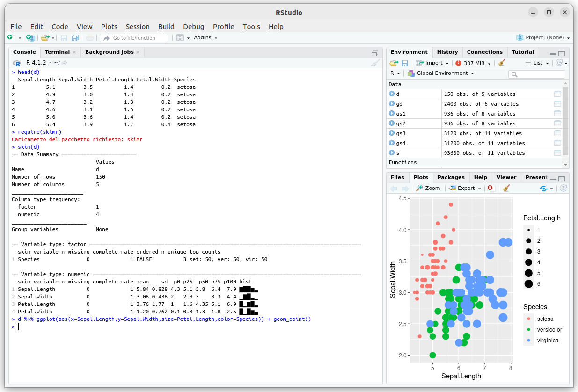
Task: Refresh the Environment pane
Action: (559, 63)
